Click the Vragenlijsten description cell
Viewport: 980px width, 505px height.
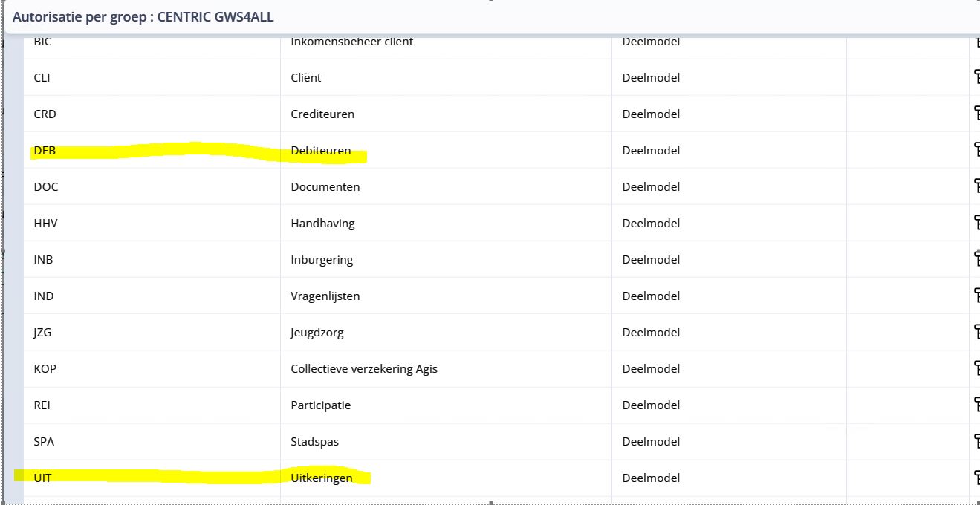(x=446, y=296)
